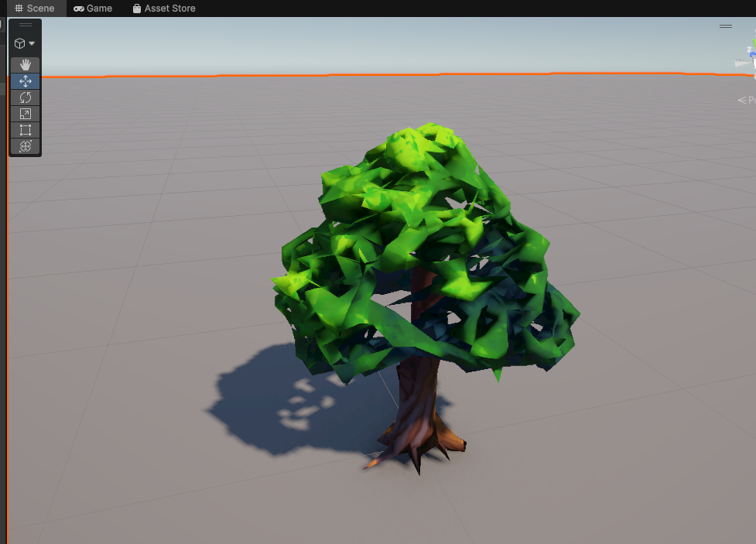Click the pivot orientation cube icon
The image size is (756, 544).
tap(18, 43)
